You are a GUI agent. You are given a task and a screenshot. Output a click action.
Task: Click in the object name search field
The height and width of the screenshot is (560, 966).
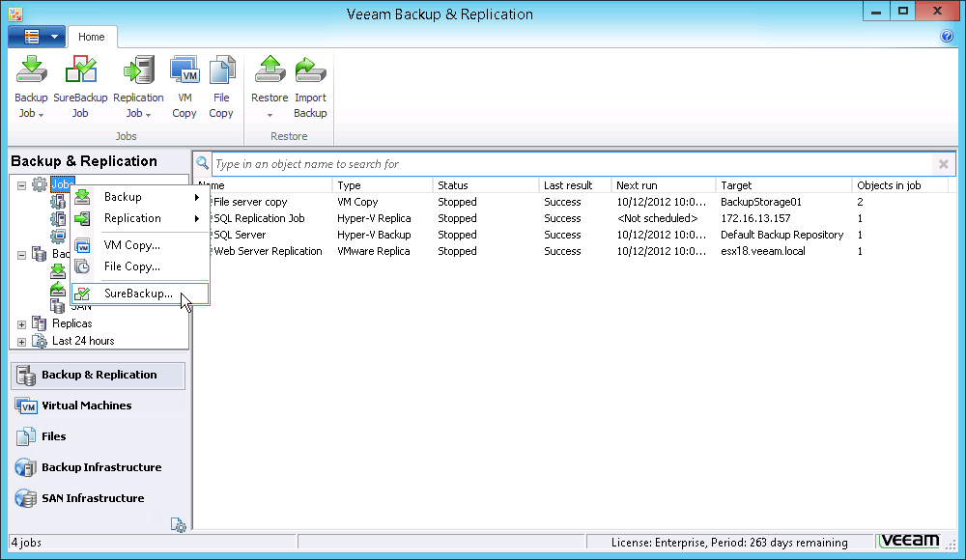click(573, 164)
